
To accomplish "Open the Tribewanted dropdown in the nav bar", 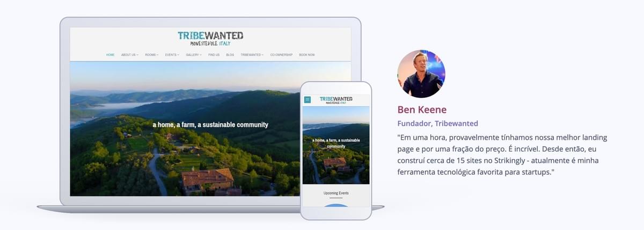I will pos(252,55).
